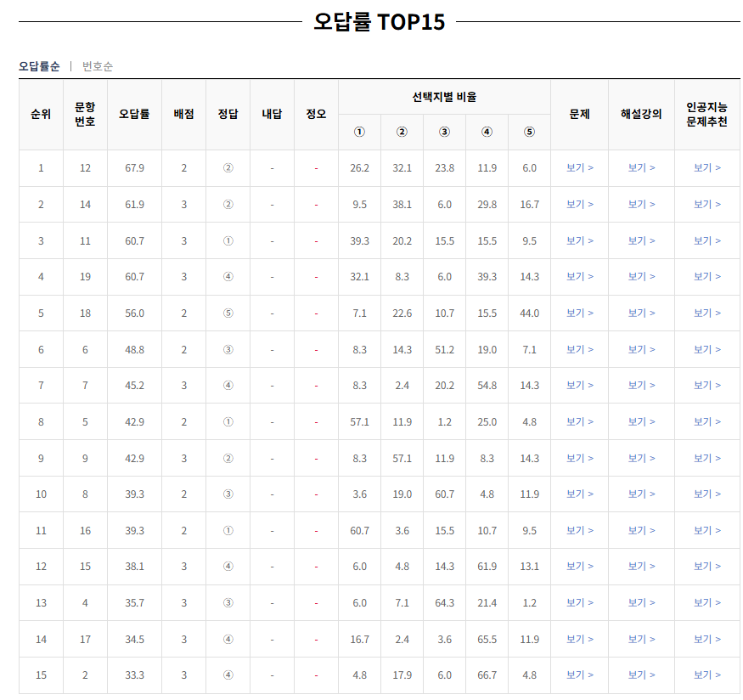743x700 pixels.
Task: Click the 66.7 choice ratio cell
Action: point(487,675)
